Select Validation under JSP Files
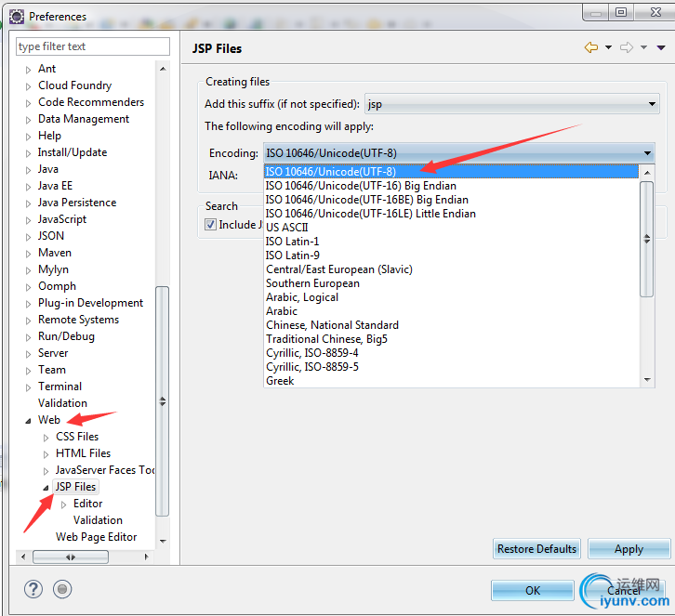Image resolution: width=675 pixels, height=616 pixels. point(98,520)
